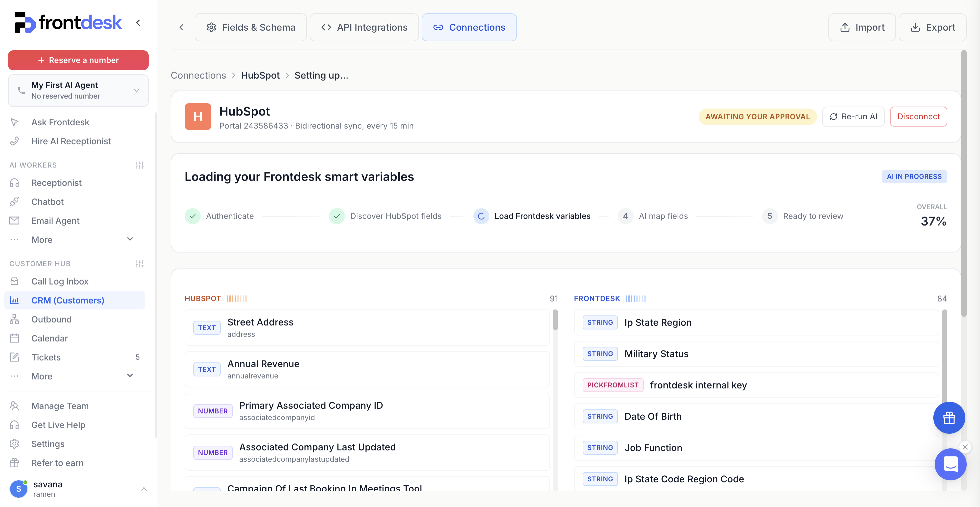The height and width of the screenshot is (507, 980).
Task: Click the Export button
Action: 932,27
